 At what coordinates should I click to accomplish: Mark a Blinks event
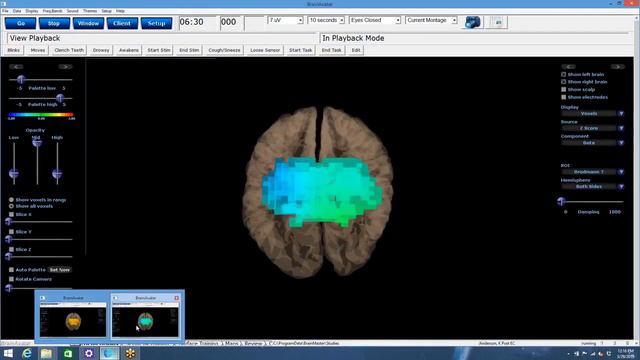click(13, 50)
